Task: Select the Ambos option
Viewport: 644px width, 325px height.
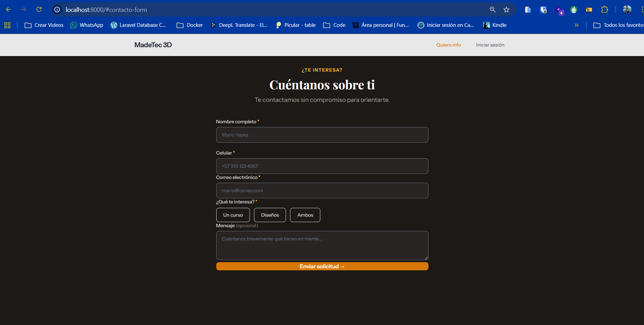Action: coord(305,215)
